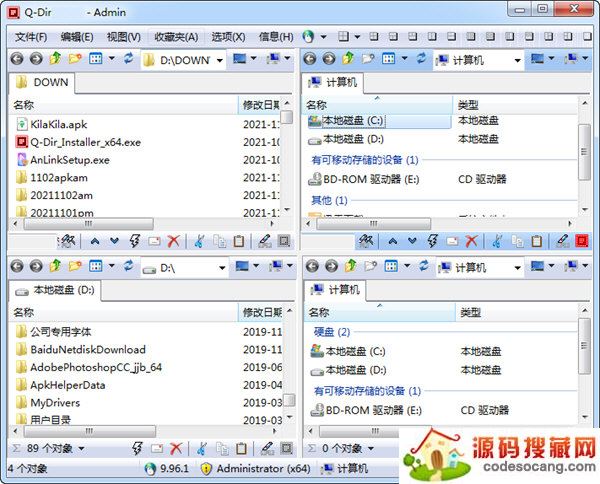Click the lightning icon in D:\ status bar
This screenshot has height=484, width=600.
coord(137,448)
